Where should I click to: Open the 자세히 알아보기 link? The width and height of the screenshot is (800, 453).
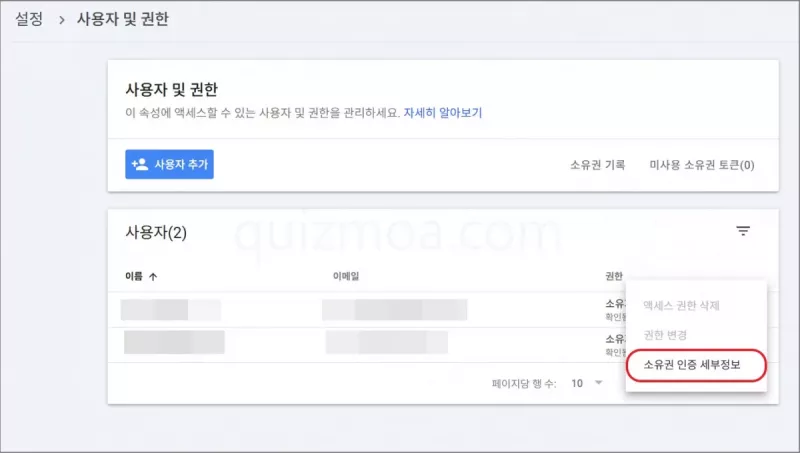[x=443, y=113]
